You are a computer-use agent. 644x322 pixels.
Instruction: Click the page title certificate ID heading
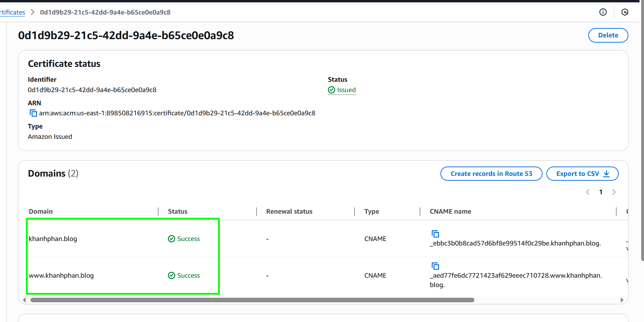(126, 35)
